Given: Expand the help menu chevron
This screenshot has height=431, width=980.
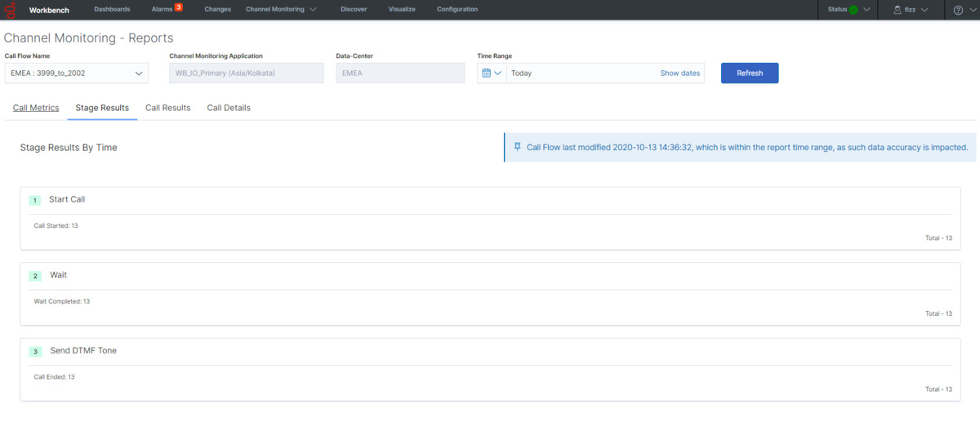Looking at the screenshot, I should tap(972, 10).
